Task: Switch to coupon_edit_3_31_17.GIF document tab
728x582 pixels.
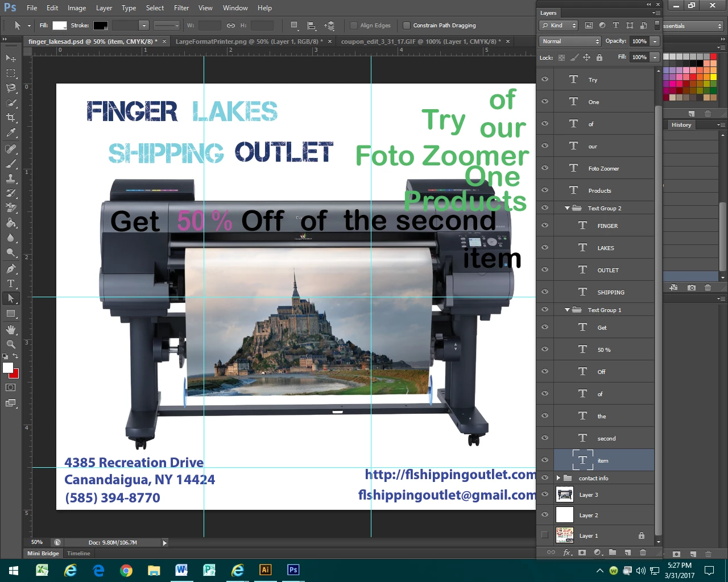Action: point(420,41)
